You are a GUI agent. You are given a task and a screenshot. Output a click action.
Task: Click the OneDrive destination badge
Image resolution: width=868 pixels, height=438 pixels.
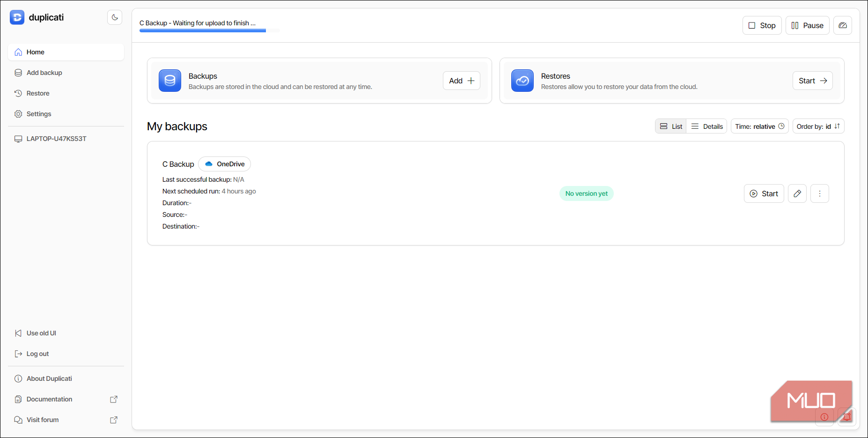225,164
